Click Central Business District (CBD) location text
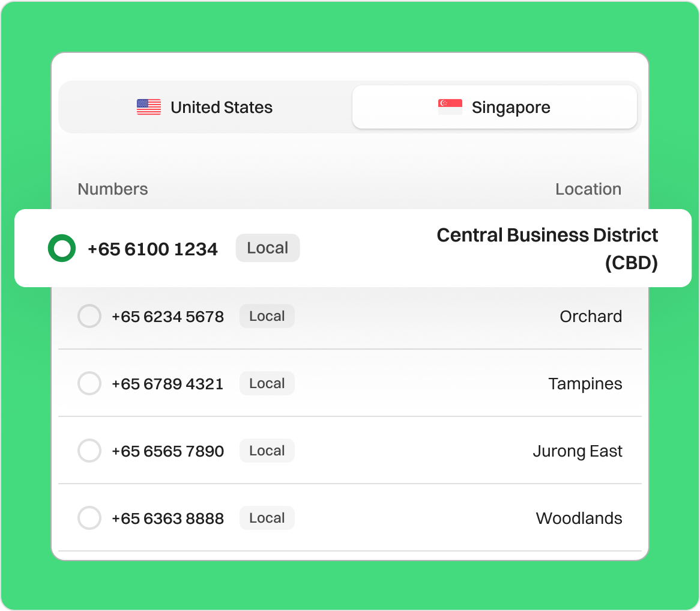Image resolution: width=700 pixels, height=611 pixels. pos(547,249)
